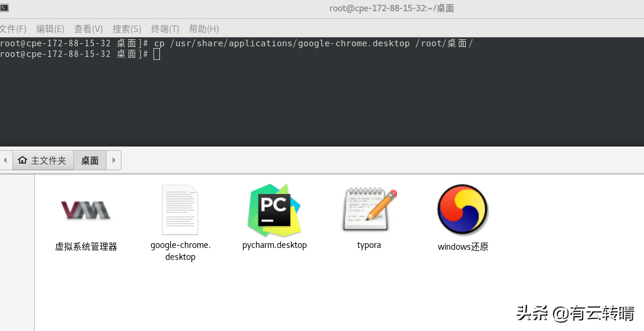Image resolution: width=644 pixels, height=331 pixels.
Task: Open the 编辑(E) menu
Action: coord(50,28)
